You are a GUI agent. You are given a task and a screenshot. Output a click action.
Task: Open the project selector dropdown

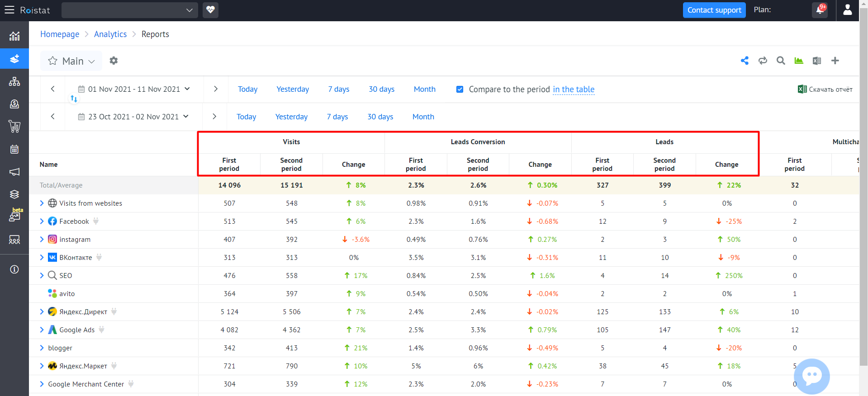130,10
